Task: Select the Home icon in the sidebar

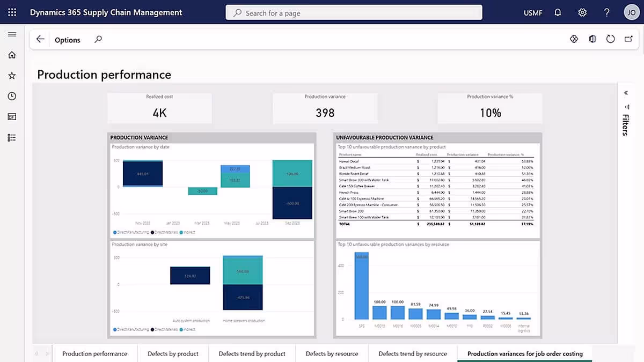Action: coord(12,54)
